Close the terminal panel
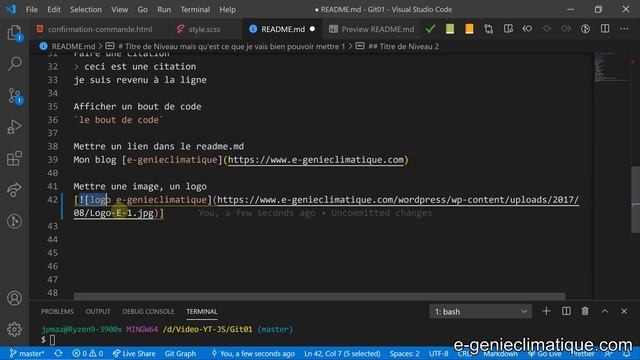This screenshot has width=640, height=360. click(624, 311)
